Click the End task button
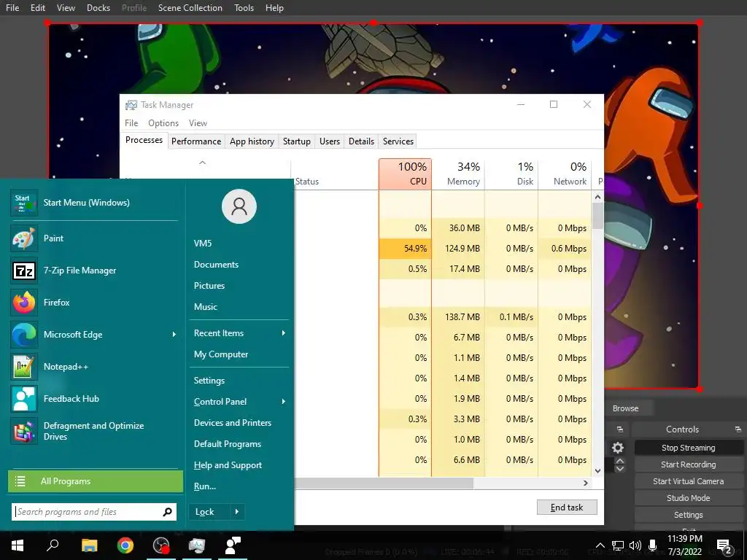The height and width of the screenshot is (560, 747). (x=567, y=507)
